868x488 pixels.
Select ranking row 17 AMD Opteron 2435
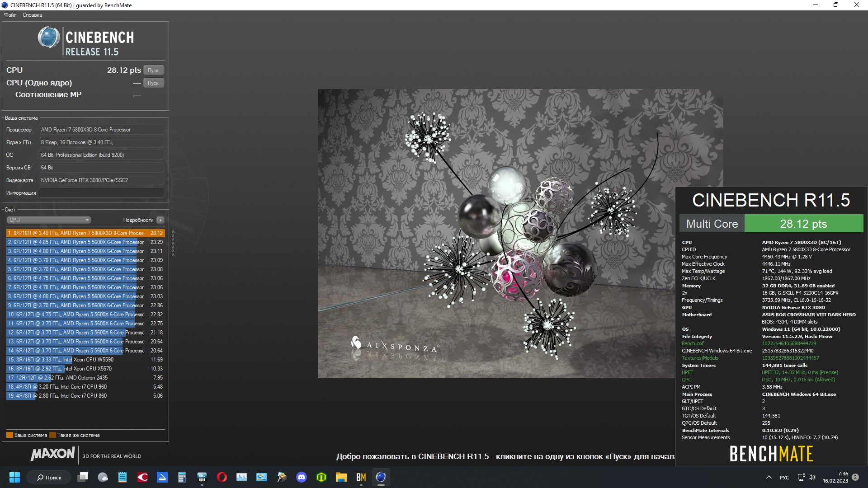coord(85,378)
